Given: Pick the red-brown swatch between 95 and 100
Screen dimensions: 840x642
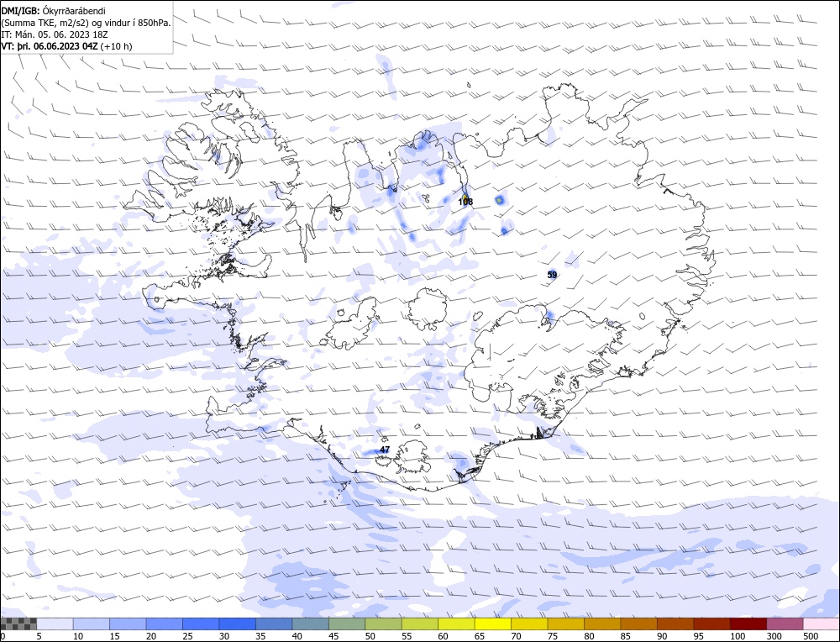Looking at the screenshot, I should 711,624.
